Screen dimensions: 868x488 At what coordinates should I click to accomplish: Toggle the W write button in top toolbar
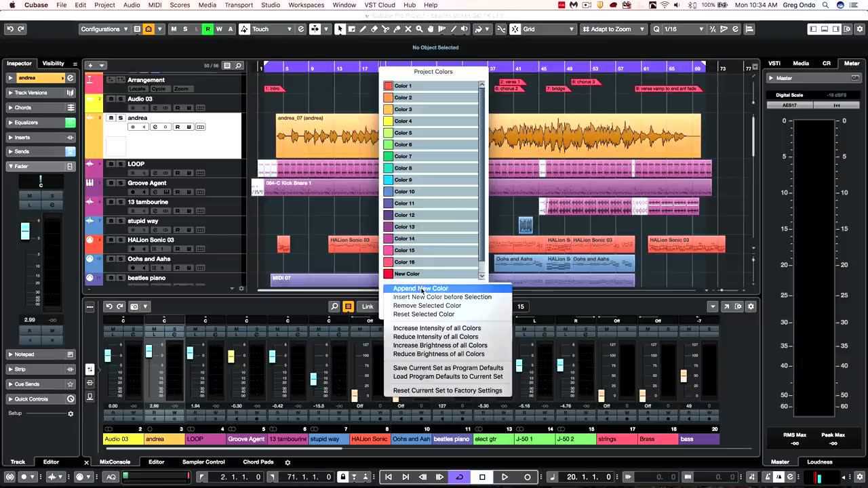coord(219,29)
